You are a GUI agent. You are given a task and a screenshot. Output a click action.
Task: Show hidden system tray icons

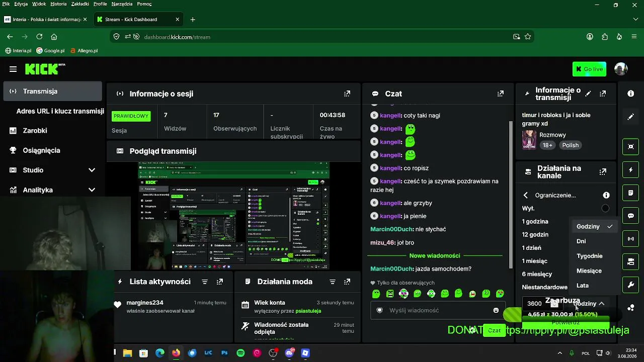(x=559, y=353)
